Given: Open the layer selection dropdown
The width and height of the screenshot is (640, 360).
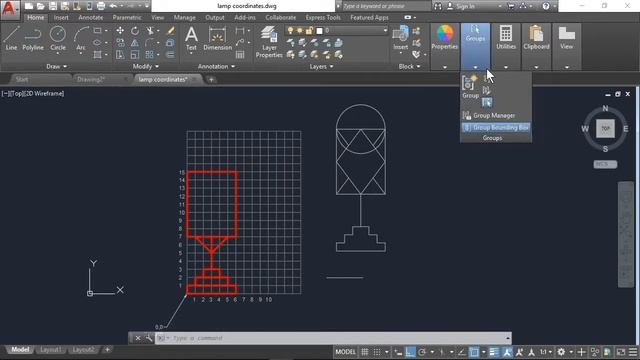Looking at the screenshot, I should pyautogui.click(x=384, y=31).
